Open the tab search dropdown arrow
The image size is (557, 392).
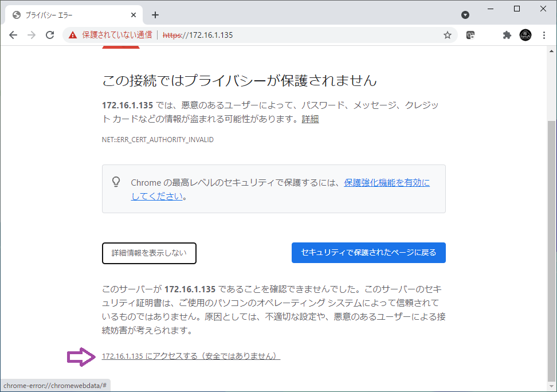465,15
